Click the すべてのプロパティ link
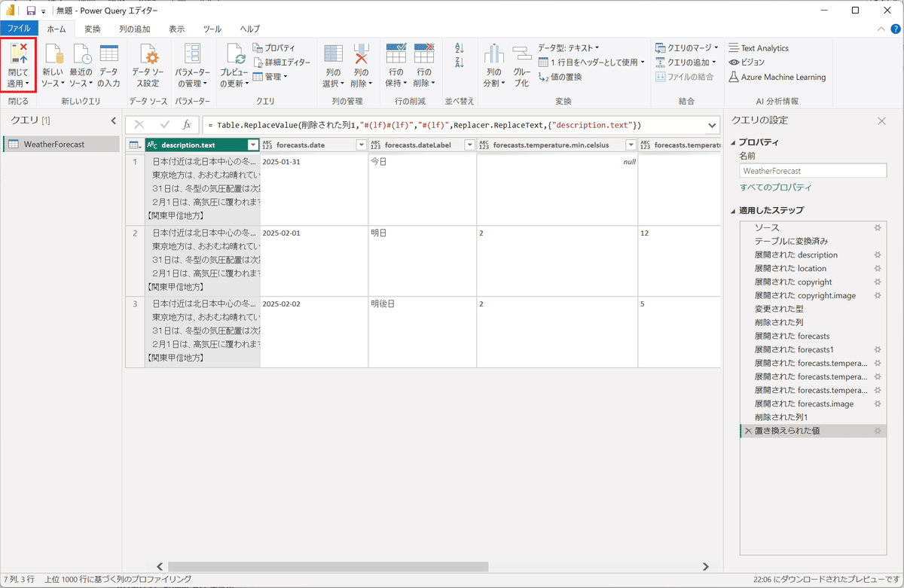The height and width of the screenshot is (588, 904). (775, 187)
